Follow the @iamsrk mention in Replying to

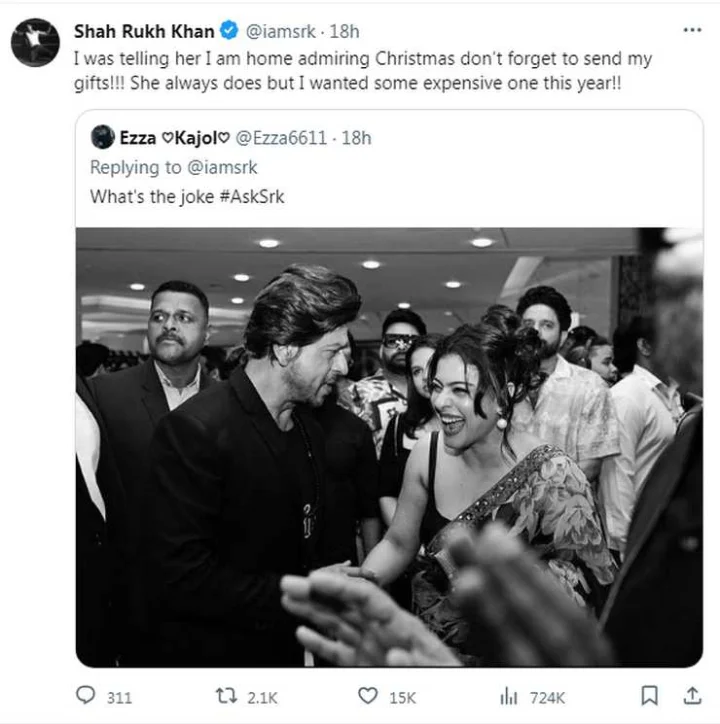click(x=223, y=168)
